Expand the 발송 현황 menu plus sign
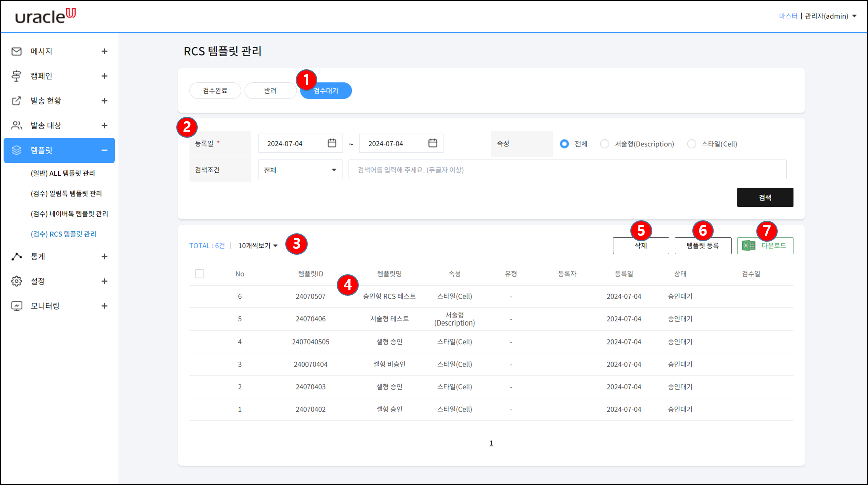Image resolution: width=868 pixels, height=485 pixels. tap(104, 101)
